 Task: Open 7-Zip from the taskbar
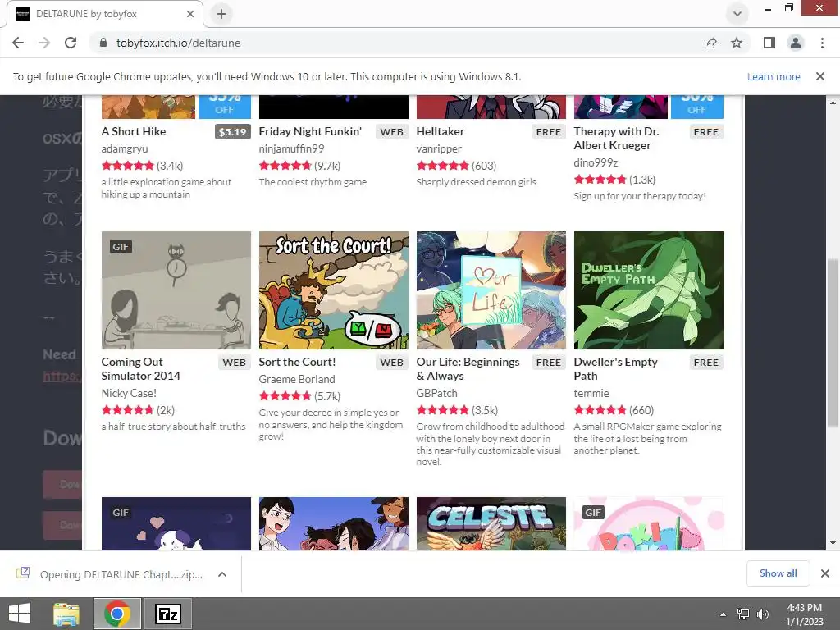pyautogui.click(x=167, y=614)
